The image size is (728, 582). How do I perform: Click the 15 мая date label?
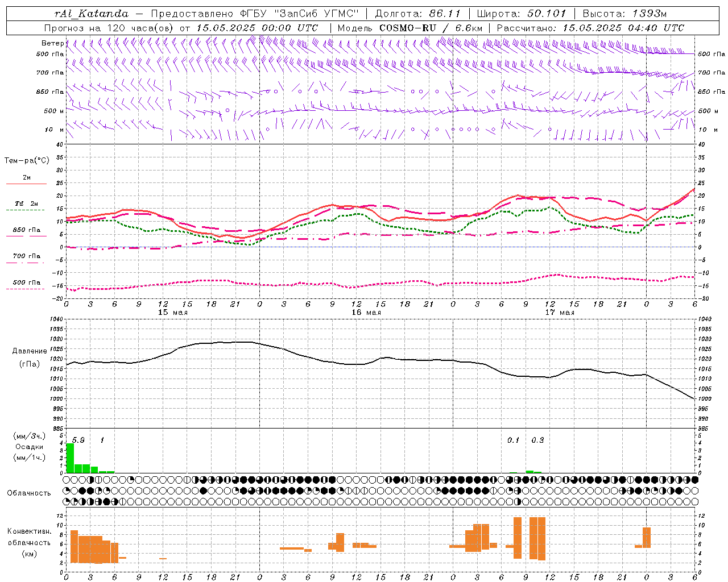pyautogui.click(x=172, y=313)
